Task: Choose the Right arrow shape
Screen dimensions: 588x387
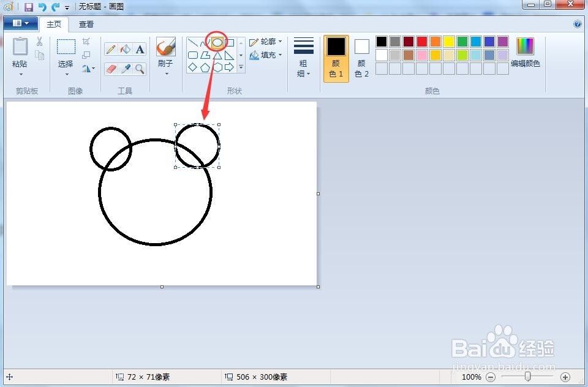Action: [x=230, y=67]
